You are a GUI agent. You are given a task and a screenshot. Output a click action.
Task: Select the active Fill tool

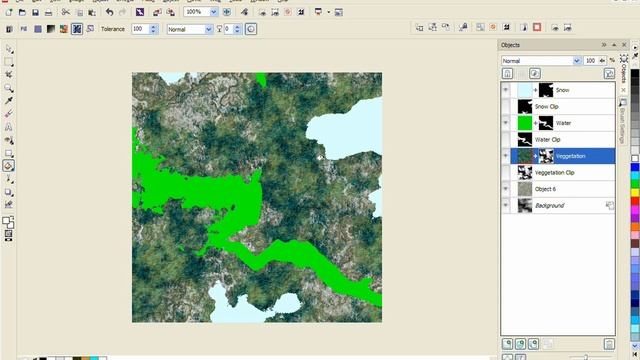(9, 166)
